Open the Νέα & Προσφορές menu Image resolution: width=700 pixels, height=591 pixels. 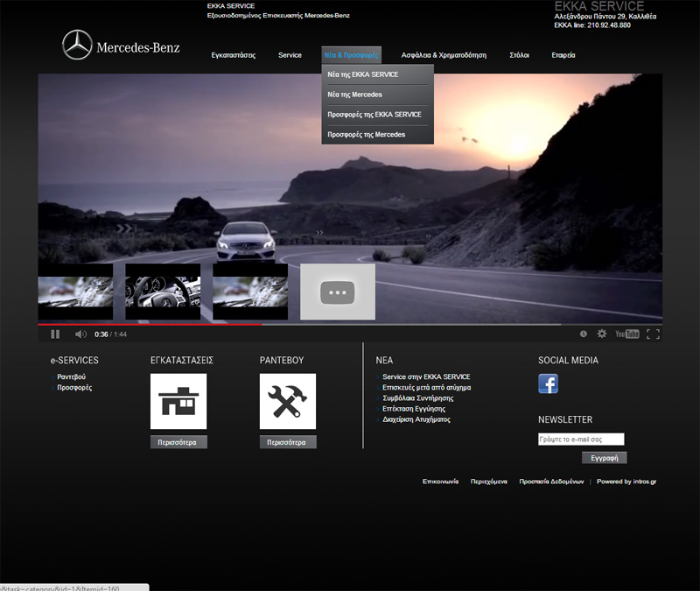pos(351,55)
